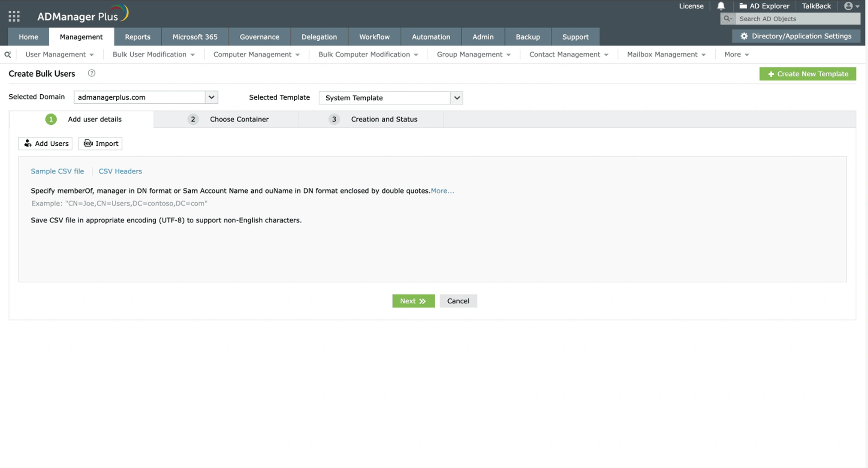Click the help question mark icon

(x=91, y=73)
